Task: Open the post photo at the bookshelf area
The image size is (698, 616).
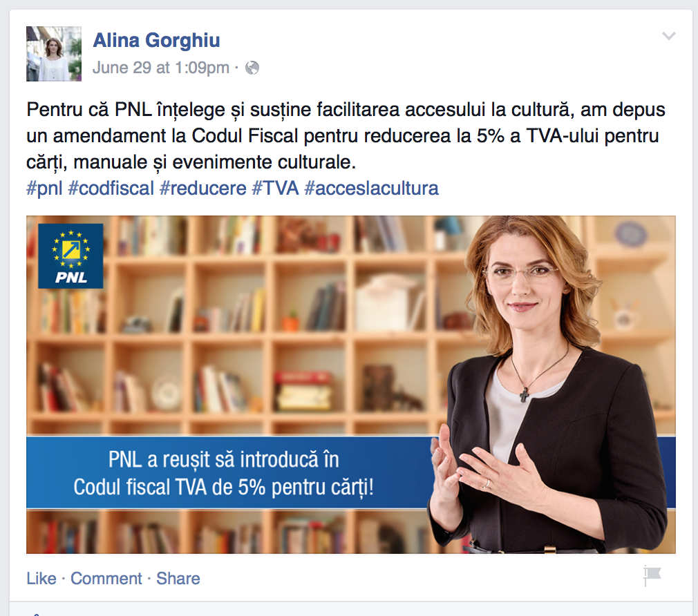Action: coord(232,325)
